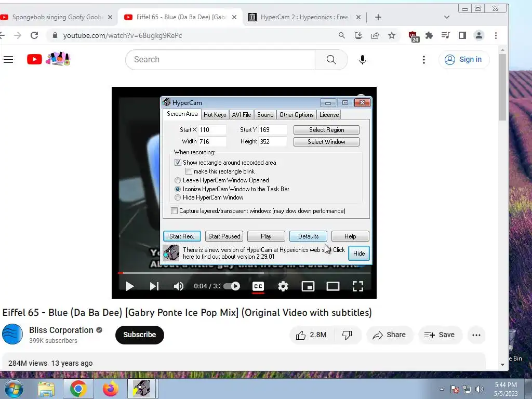The height and width of the screenshot is (399, 532).
Task: Open the License tab
Action: point(329,115)
